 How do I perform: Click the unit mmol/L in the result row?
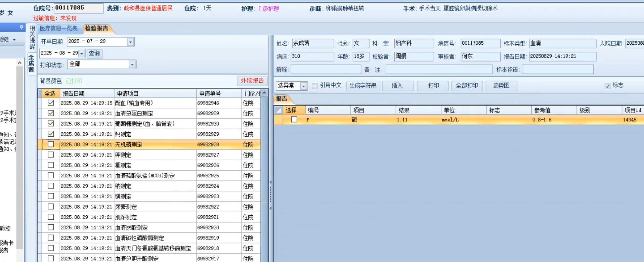450,120
